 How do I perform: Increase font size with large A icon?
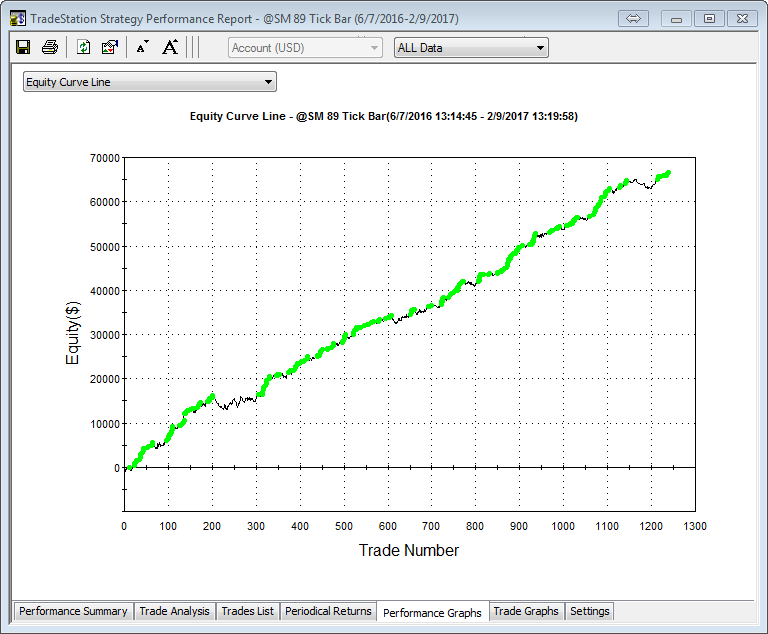coord(170,47)
